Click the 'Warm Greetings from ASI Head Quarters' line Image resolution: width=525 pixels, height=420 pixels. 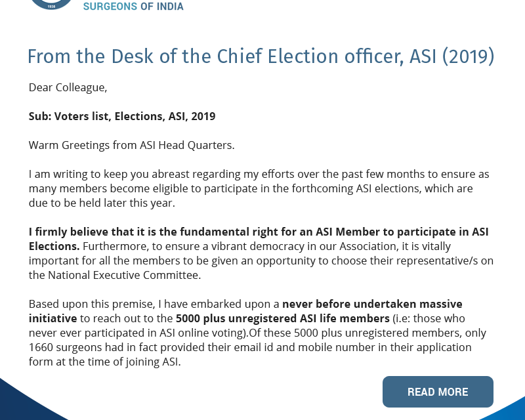point(131,145)
